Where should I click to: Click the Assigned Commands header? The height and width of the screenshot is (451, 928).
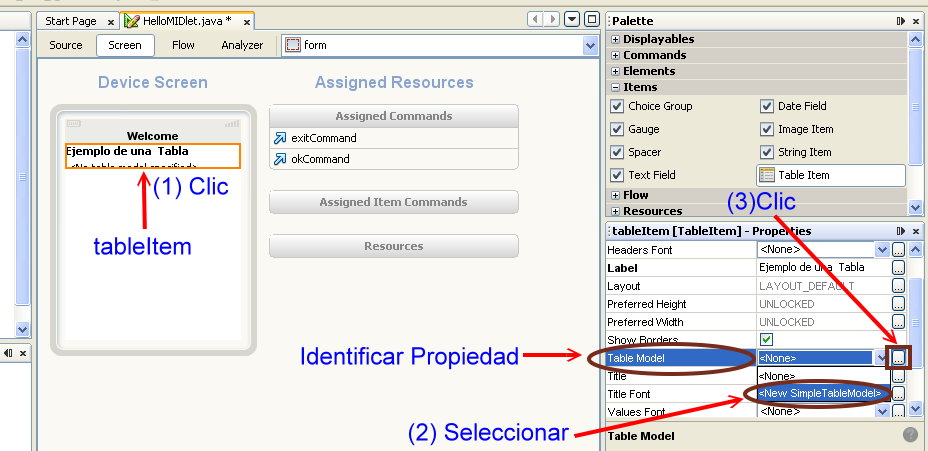pyautogui.click(x=394, y=116)
